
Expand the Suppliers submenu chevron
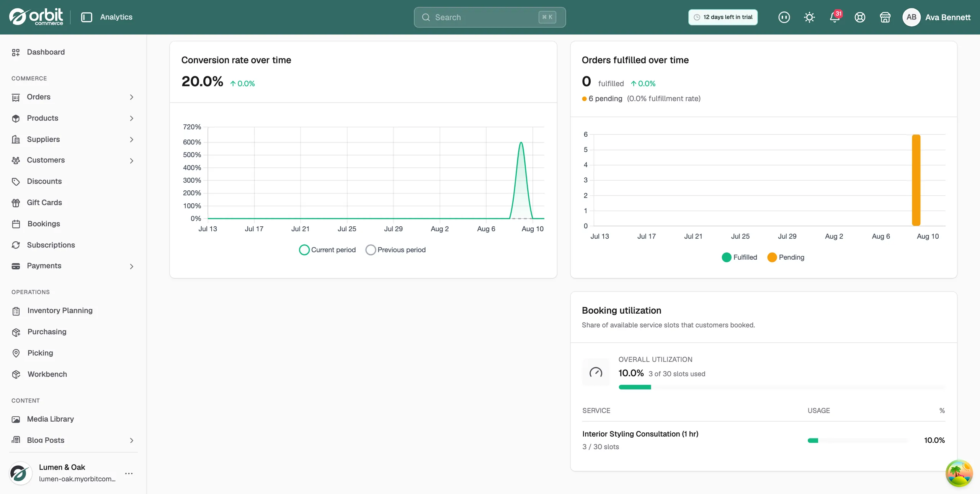click(x=131, y=139)
